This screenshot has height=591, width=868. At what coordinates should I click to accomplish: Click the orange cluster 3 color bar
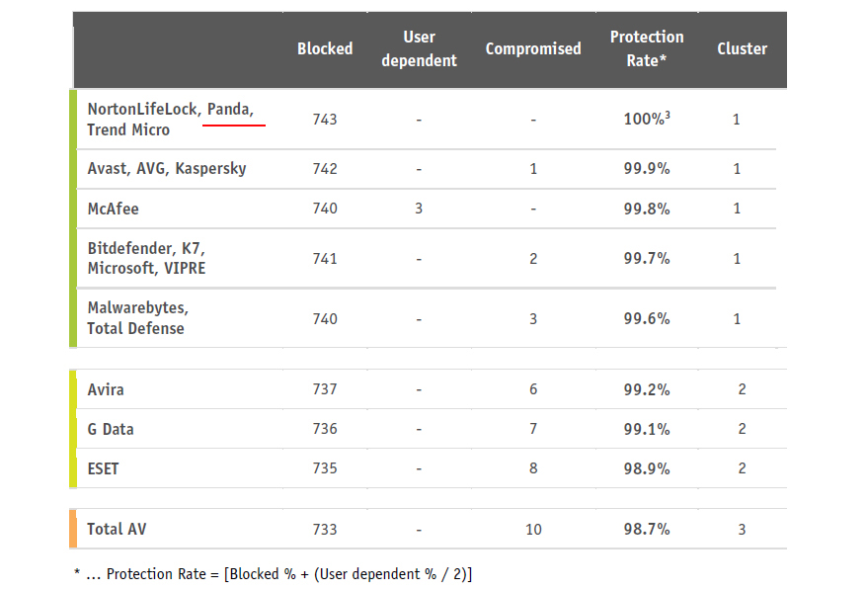click(73, 529)
